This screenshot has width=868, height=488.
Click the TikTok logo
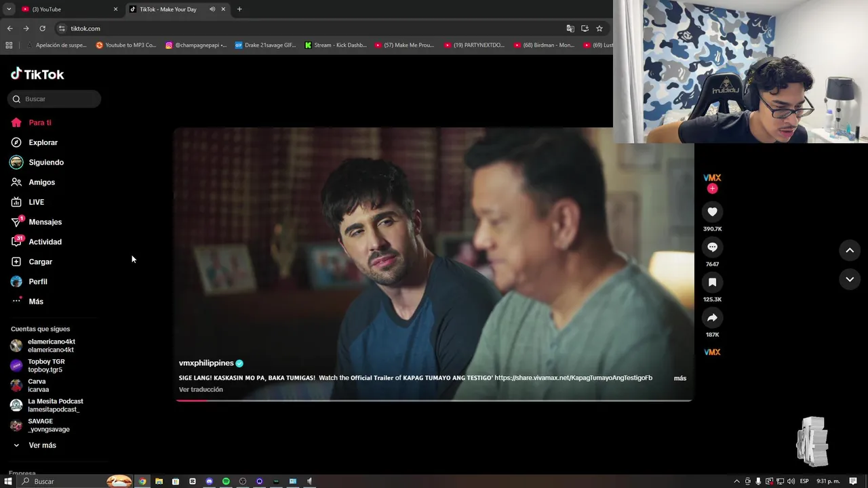coord(37,74)
